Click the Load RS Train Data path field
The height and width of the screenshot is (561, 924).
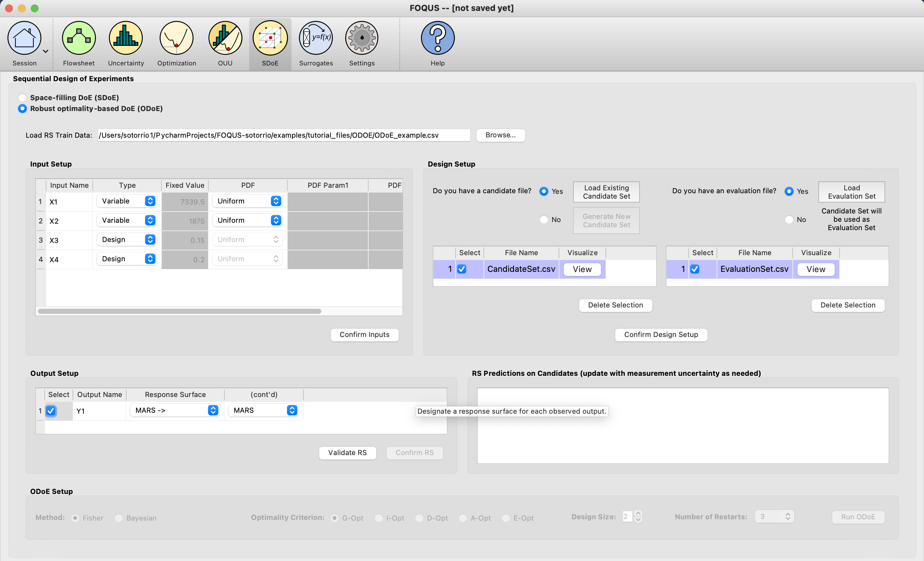284,135
